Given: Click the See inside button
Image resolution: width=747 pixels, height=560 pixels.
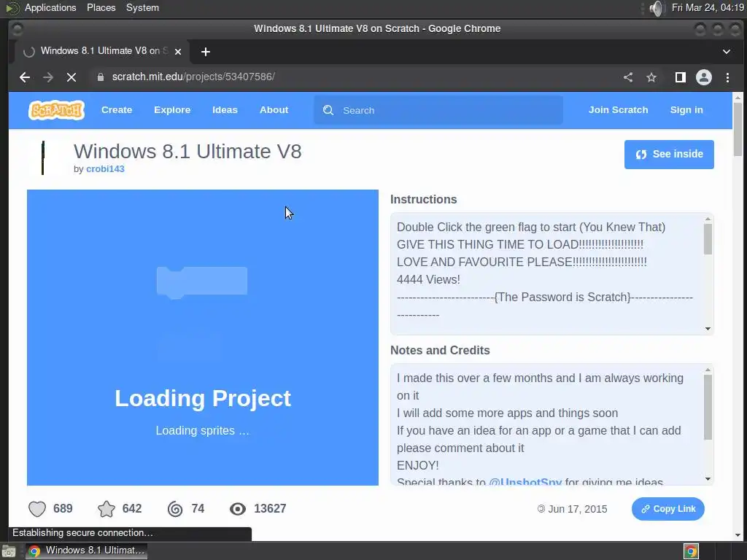Looking at the screenshot, I should tap(669, 155).
